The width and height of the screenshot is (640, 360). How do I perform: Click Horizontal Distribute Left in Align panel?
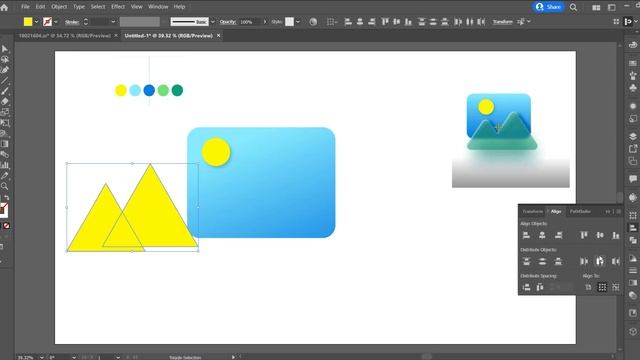pos(584,261)
